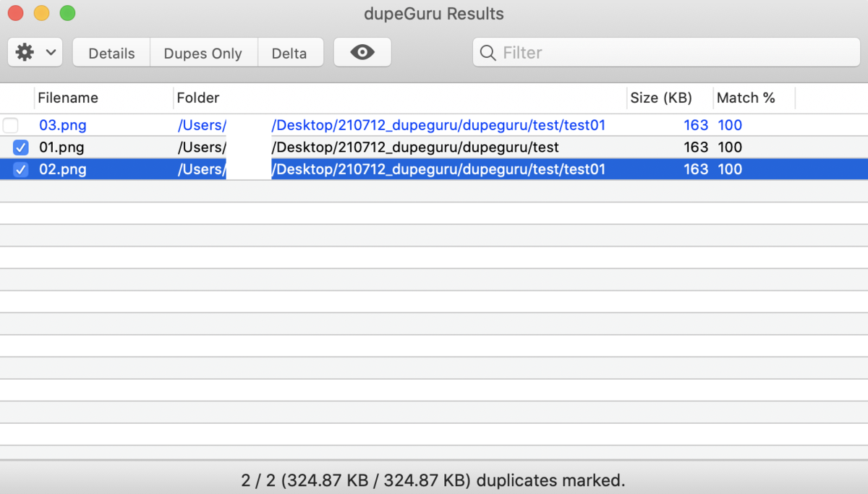Image resolution: width=868 pixels, height=494 pixels.
Task: Sort by Size (KB) column header
Action: click(x=661, y=98)
